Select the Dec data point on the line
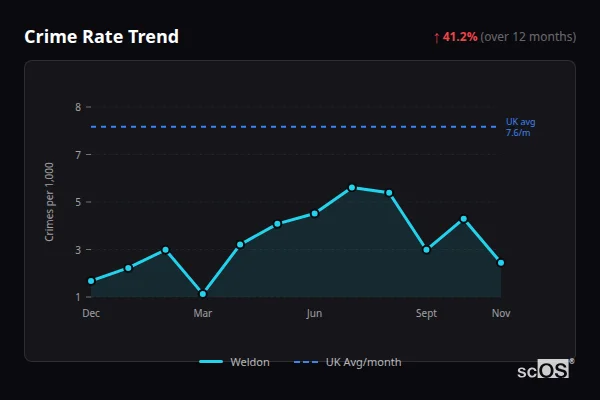600x400 pixels. pyautogui.click(x=91, y=281)
